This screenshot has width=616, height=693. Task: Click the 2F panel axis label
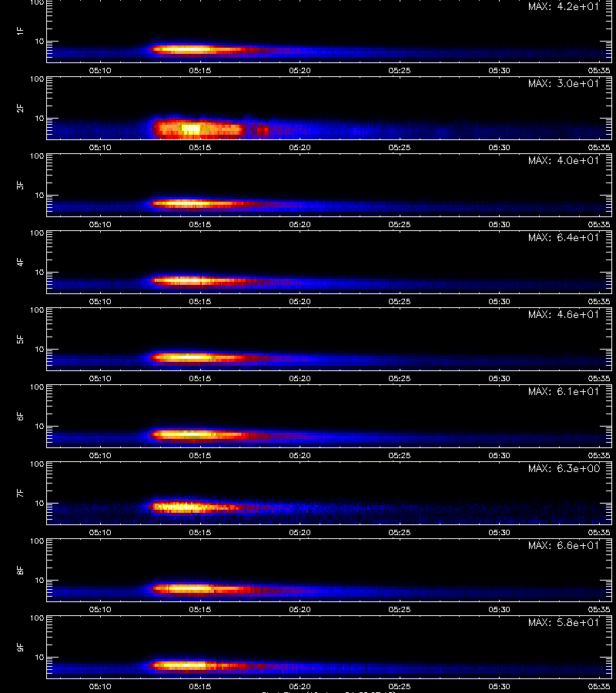20,109
